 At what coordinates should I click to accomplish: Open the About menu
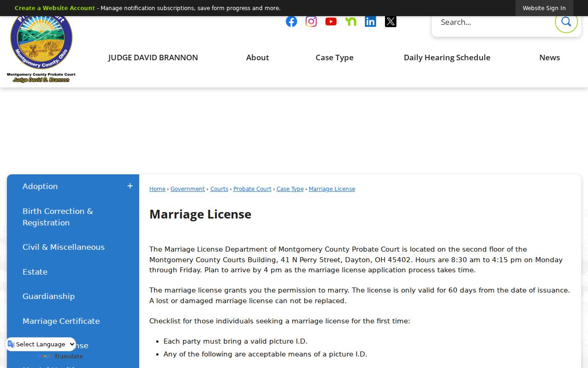[x=257, y=57]
